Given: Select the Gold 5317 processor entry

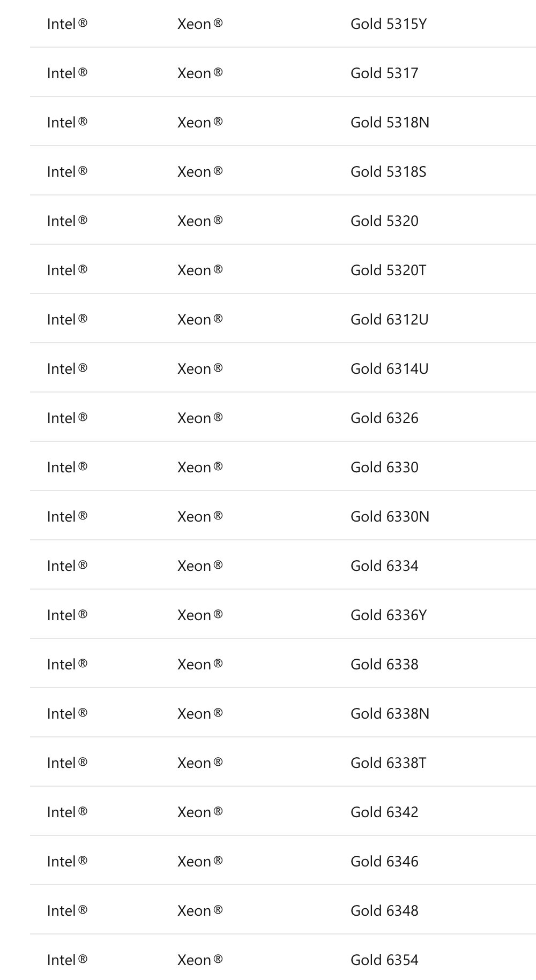Looking at the screenshot, I should pyautogui.click(x=384, y=73).
